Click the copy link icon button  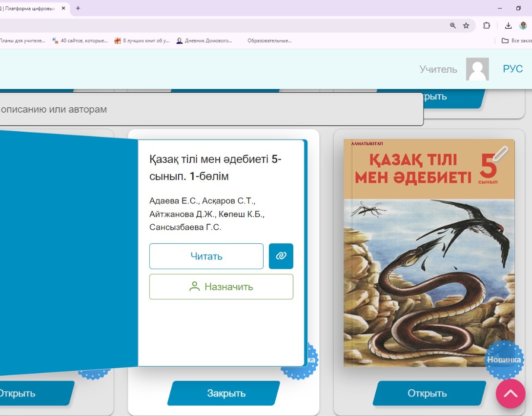[281, 256]
